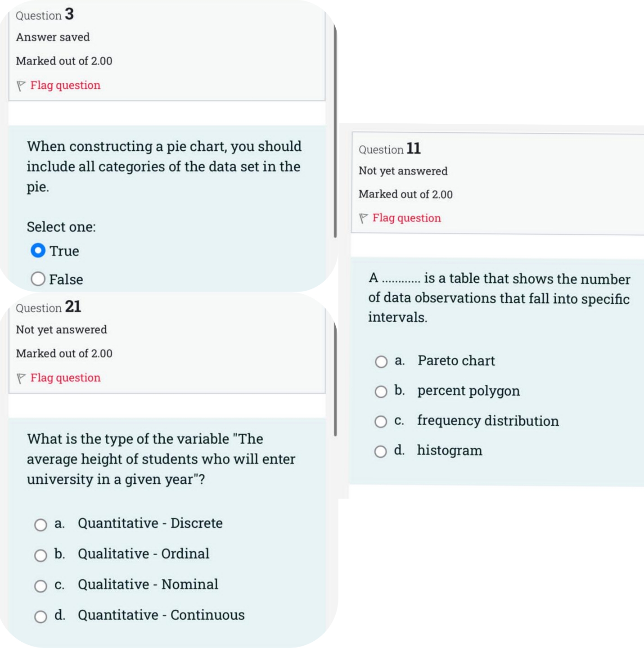This screenshot has width=644, height=648.
Task: Choose option a. Pareto chart
Action: pyautogui.click(x=381, y=360)
